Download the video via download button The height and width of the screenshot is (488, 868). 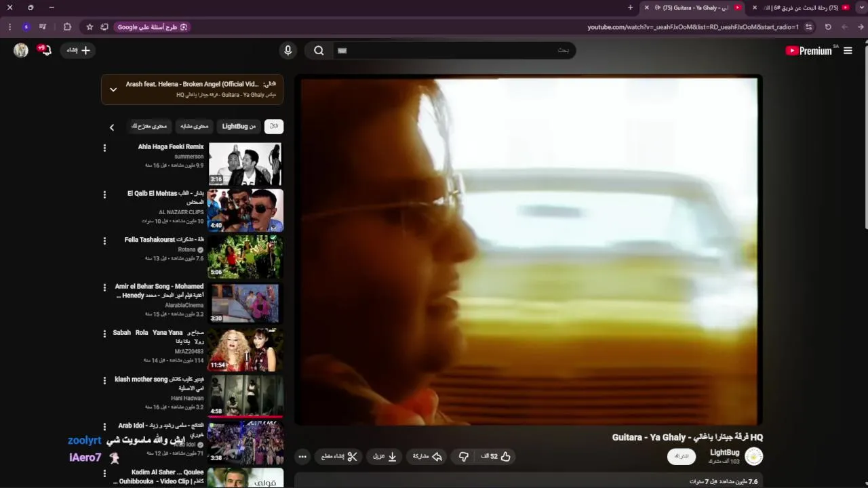[x=385, y=457]
